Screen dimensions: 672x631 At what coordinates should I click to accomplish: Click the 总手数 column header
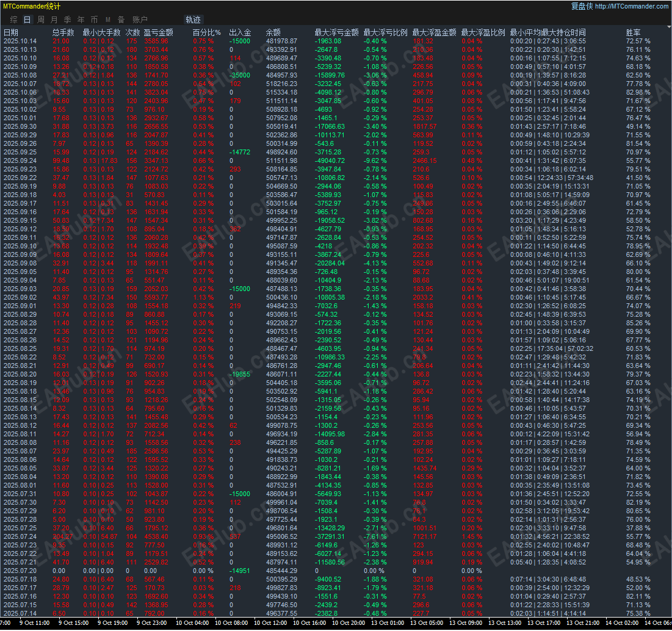tap(63, 32)
